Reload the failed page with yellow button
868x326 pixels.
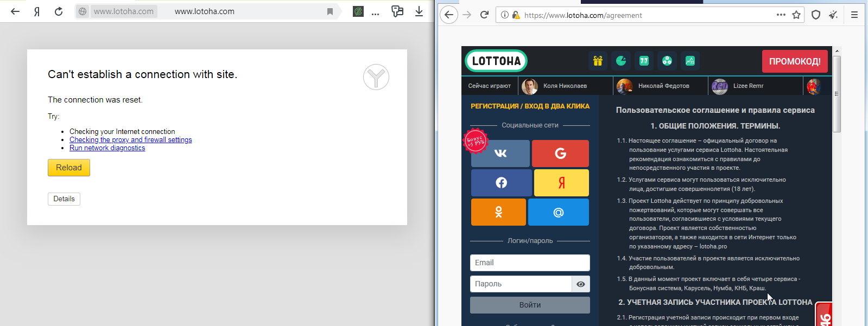point(69,168)
